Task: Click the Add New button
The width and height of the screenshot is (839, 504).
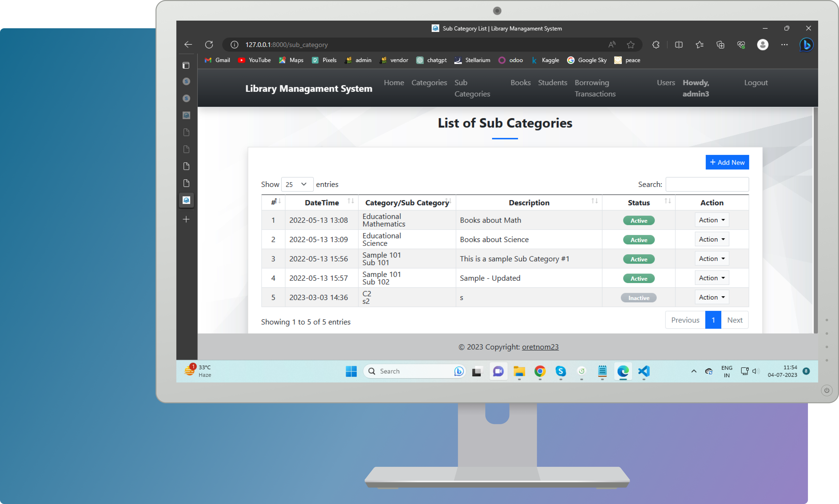Action: click(728, 162)
